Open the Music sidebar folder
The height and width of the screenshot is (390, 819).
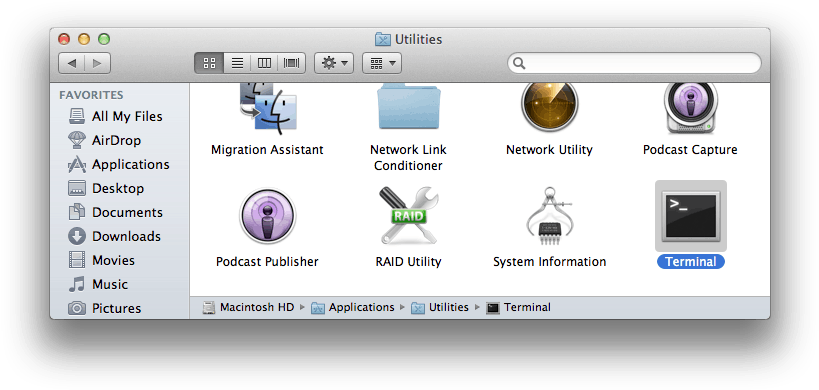(98, 285)
